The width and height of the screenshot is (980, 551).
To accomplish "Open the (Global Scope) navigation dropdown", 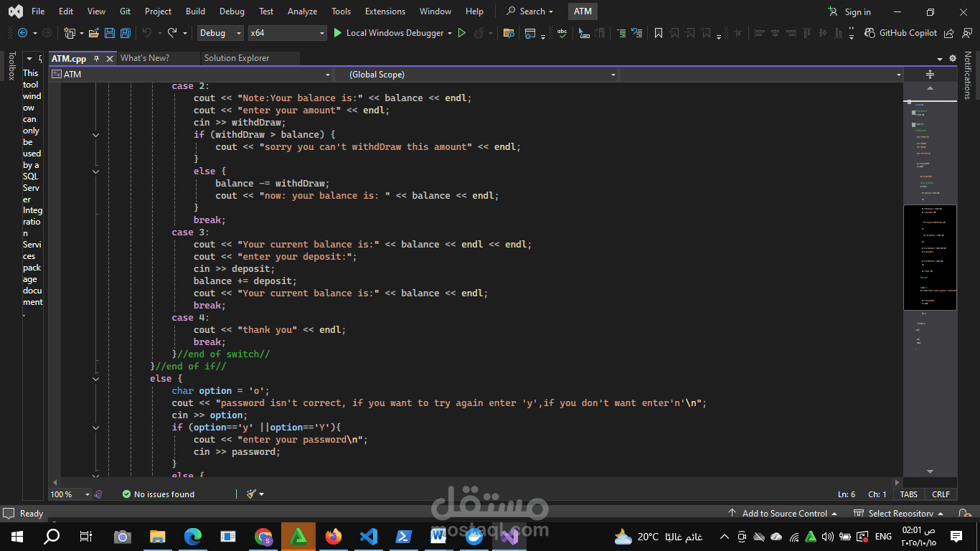I will pos(476,75).
